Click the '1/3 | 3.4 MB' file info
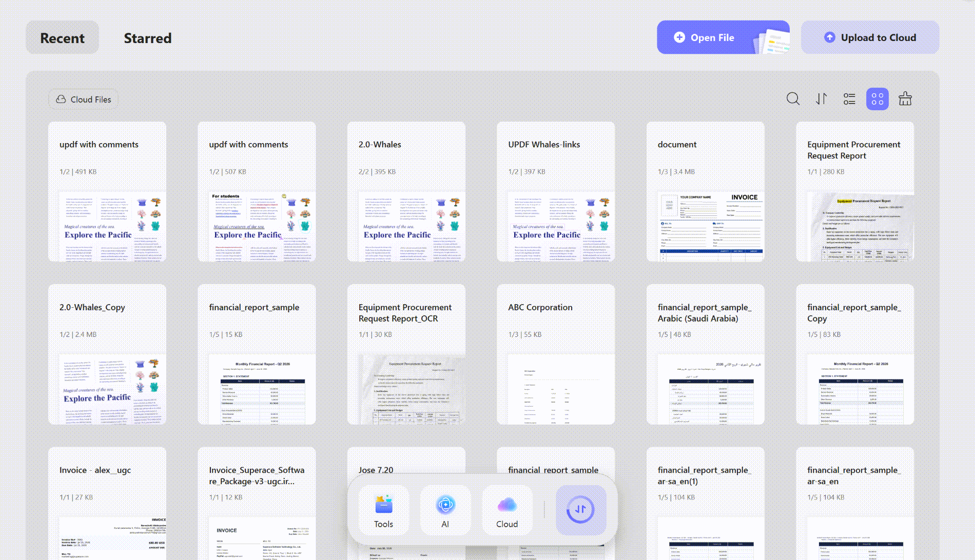 pyautogui.click(x=676, y=172)
